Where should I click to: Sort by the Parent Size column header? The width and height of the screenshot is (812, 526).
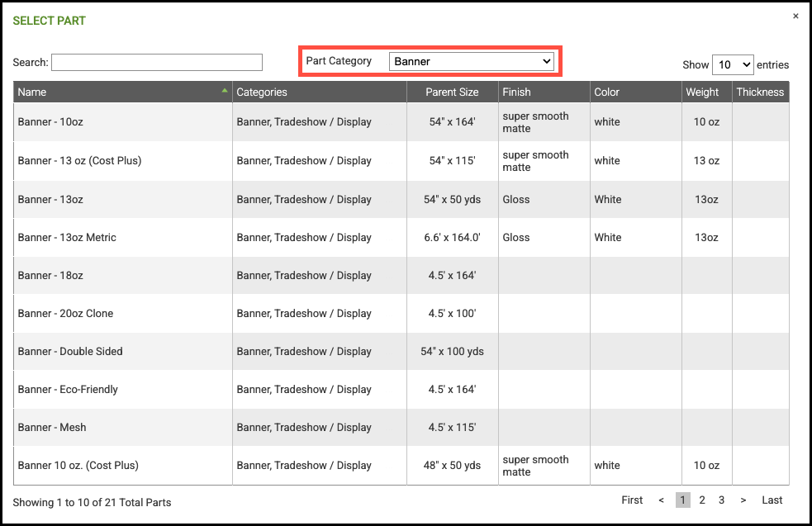tap(452, 92)
